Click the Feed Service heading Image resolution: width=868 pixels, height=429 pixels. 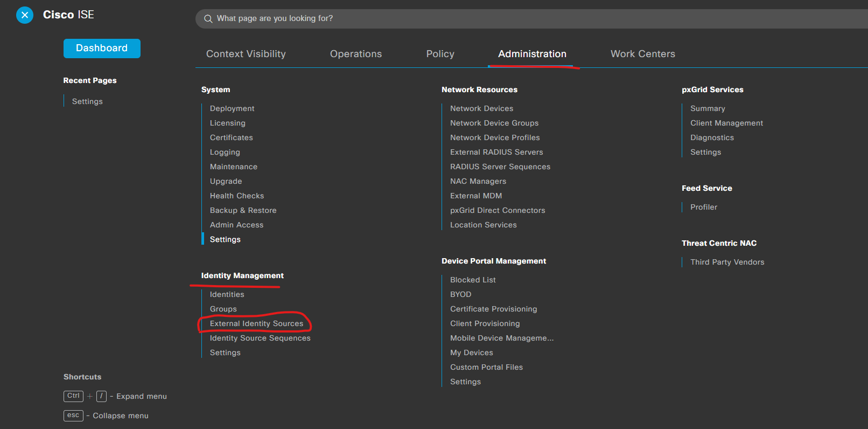coord(707,188)
